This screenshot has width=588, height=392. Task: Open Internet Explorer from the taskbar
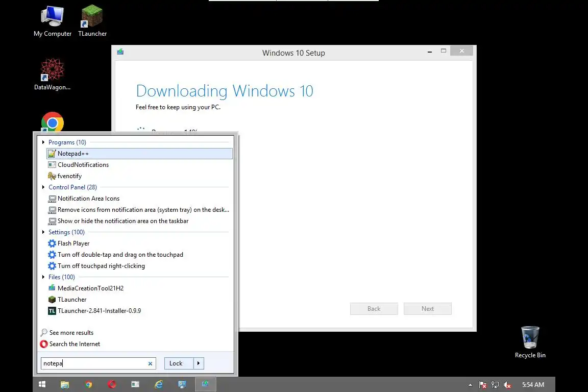point(159,384)
